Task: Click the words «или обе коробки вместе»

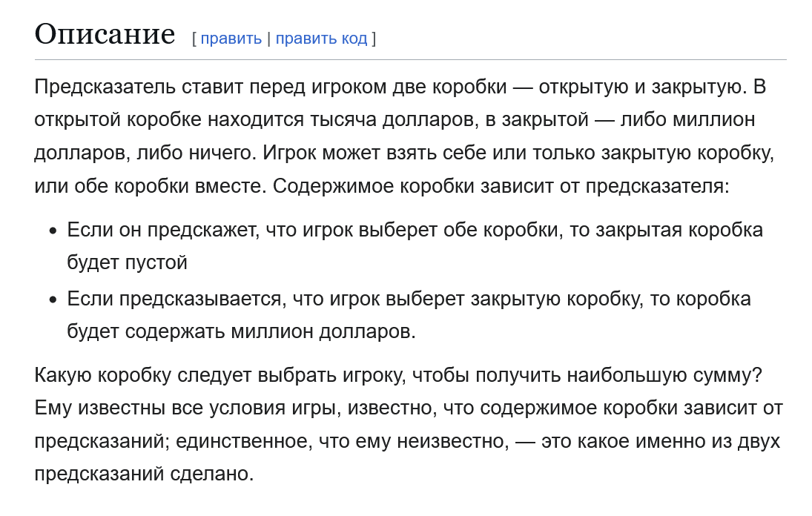Action: pos(150,186)
